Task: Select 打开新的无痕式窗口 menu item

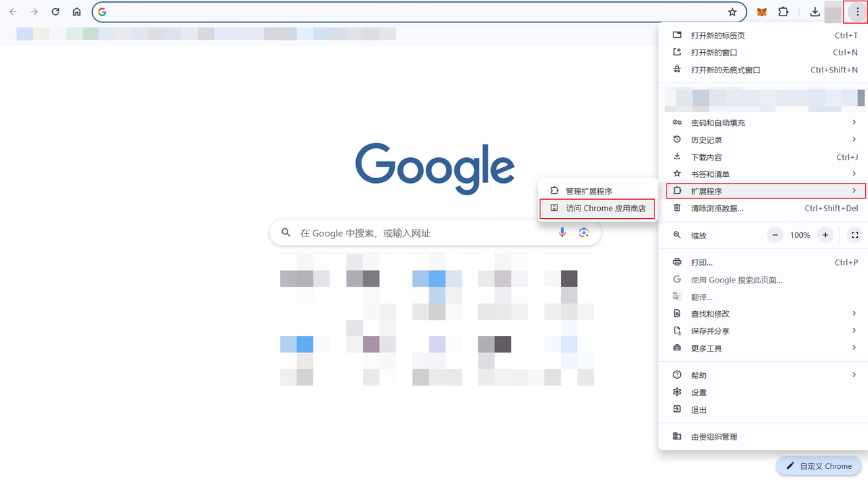Action: (763, 70)
